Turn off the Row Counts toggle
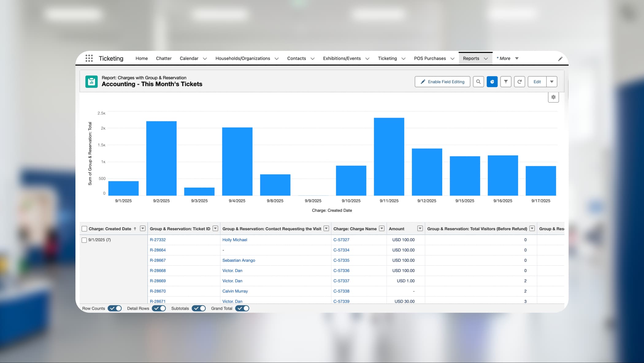 point(115,308)
